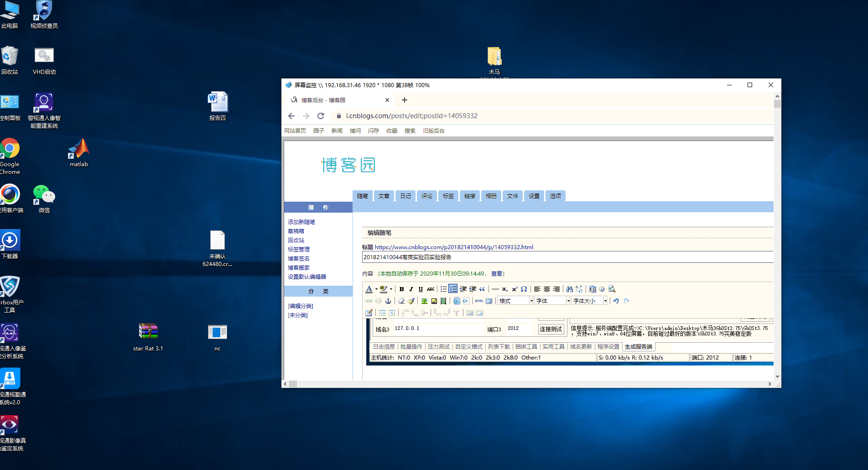868x470 pixels.
Task: Click the preview magnifier icon
Action: [x=612, y=289]
